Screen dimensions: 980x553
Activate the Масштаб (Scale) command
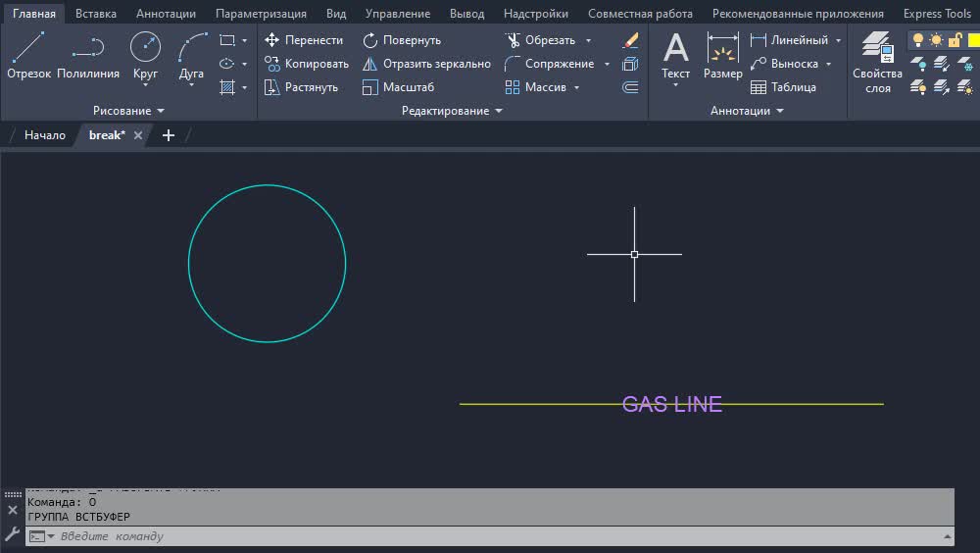pyautogui.click(x=398, y=87)
